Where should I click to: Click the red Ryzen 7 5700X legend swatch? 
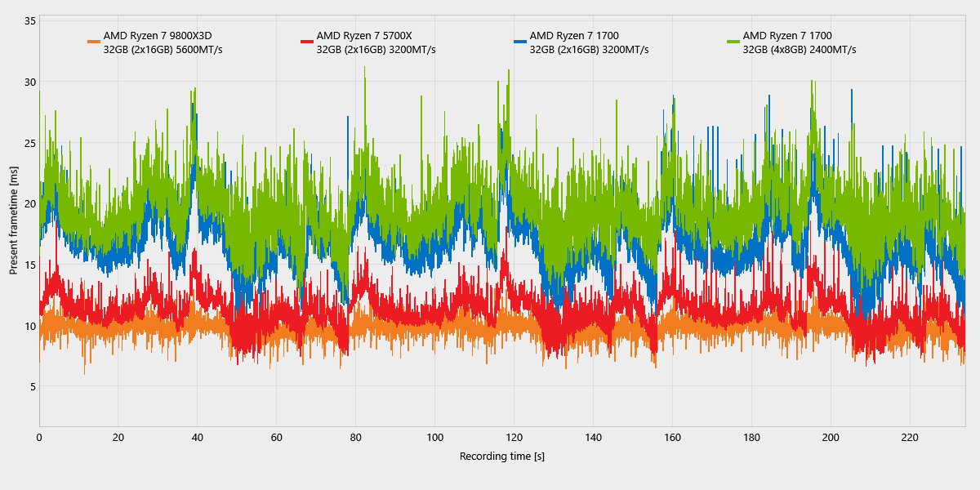307,42
